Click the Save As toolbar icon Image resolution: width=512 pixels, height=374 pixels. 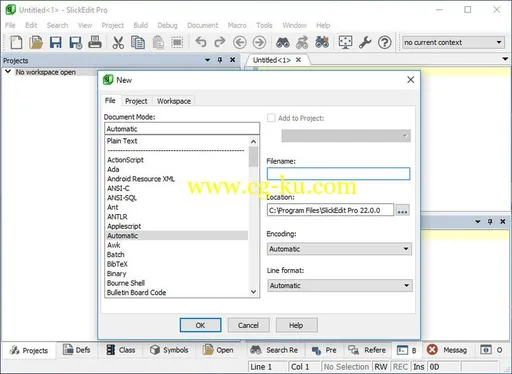pos(76,43)
